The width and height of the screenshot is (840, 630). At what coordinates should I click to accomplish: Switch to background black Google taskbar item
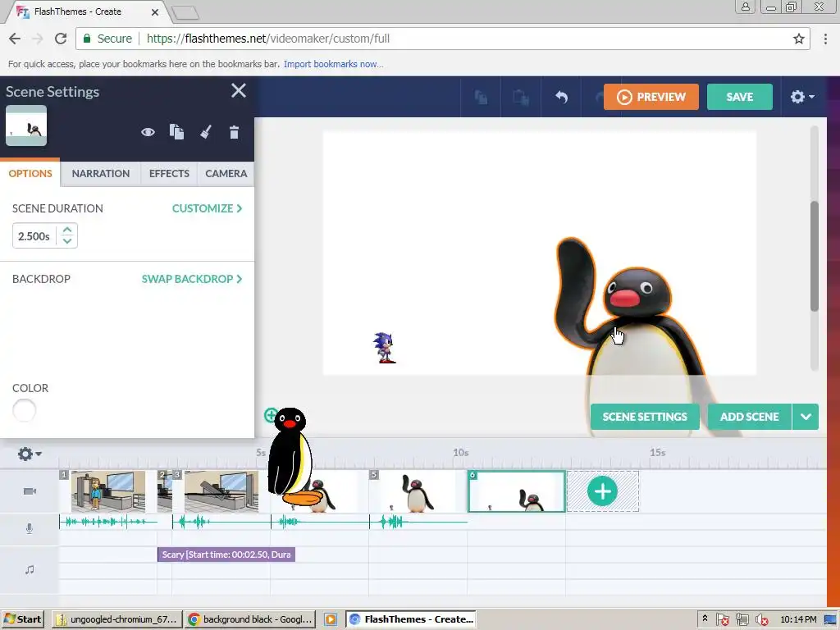tap(250, 619)
